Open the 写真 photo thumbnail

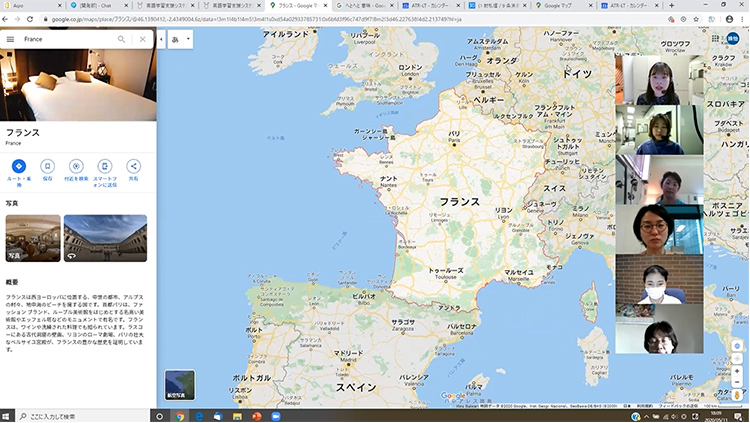click(x=33, y=238)
